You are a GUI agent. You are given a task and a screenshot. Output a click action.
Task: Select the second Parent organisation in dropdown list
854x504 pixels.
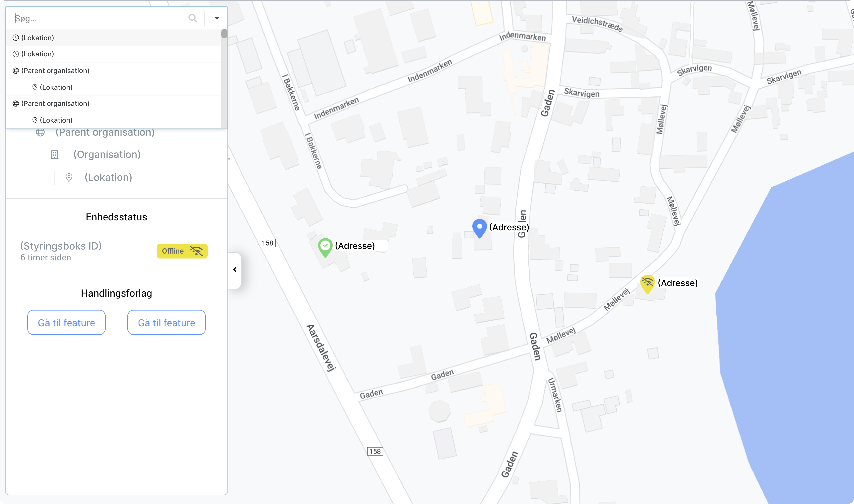pos(114,104)
